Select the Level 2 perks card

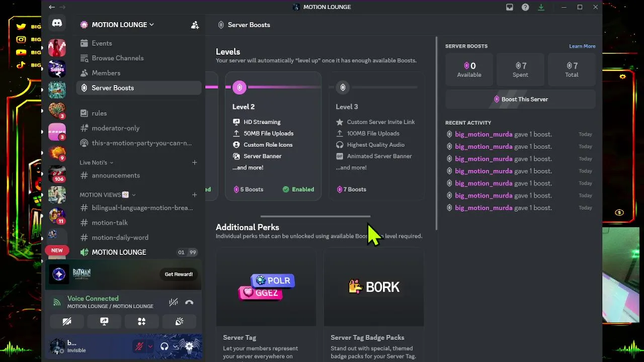(x=273, y=136)
